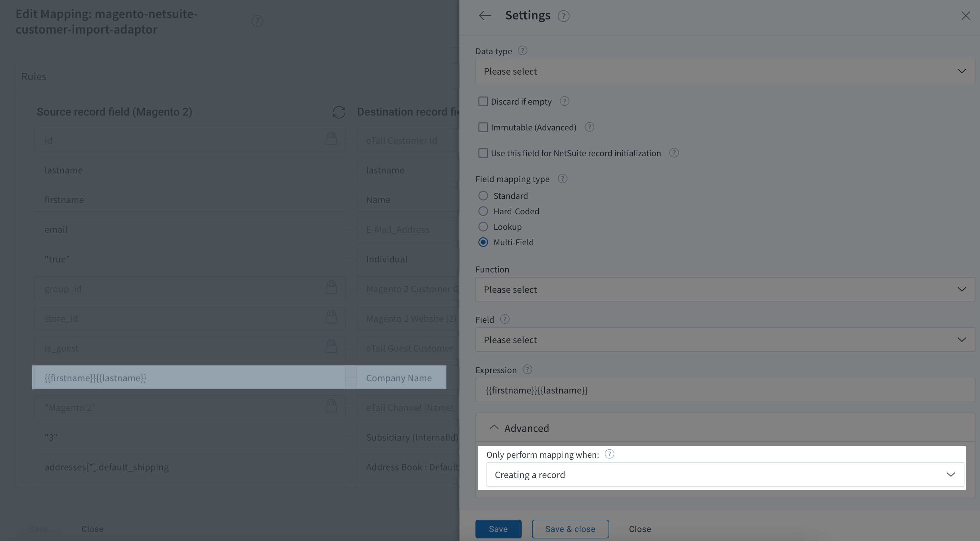980x541 pixels.
Task: Open help icon beside NetSuite record initialization
Action: click(674, 153)
